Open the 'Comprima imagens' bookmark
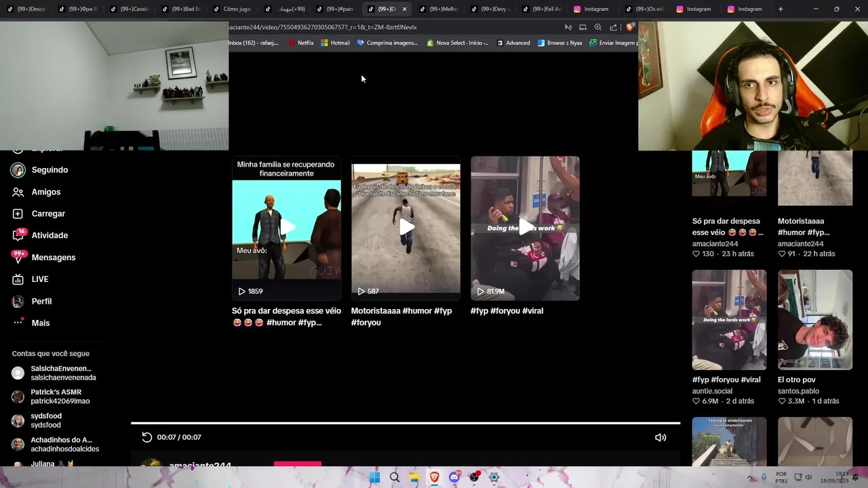This screenshot has width=868, height=488. point(387,43)
